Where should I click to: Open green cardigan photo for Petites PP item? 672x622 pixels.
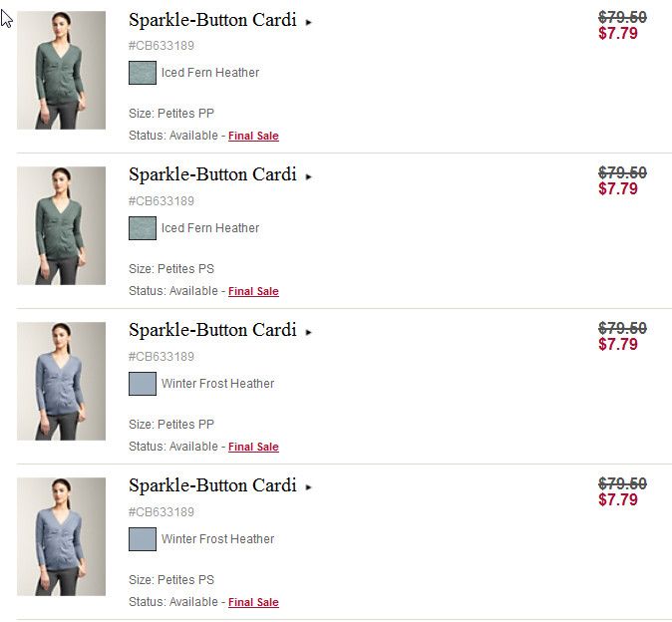(61, 70)
